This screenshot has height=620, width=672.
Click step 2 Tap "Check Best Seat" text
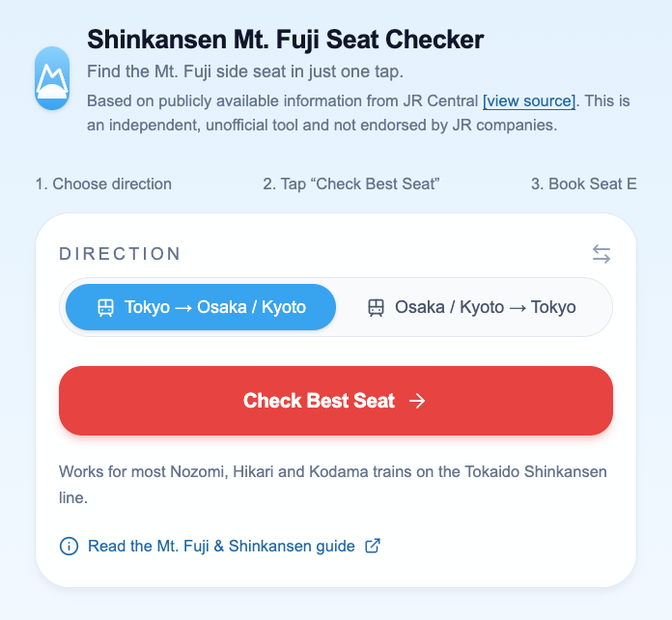pyautogui.click(x=351, y=183)
